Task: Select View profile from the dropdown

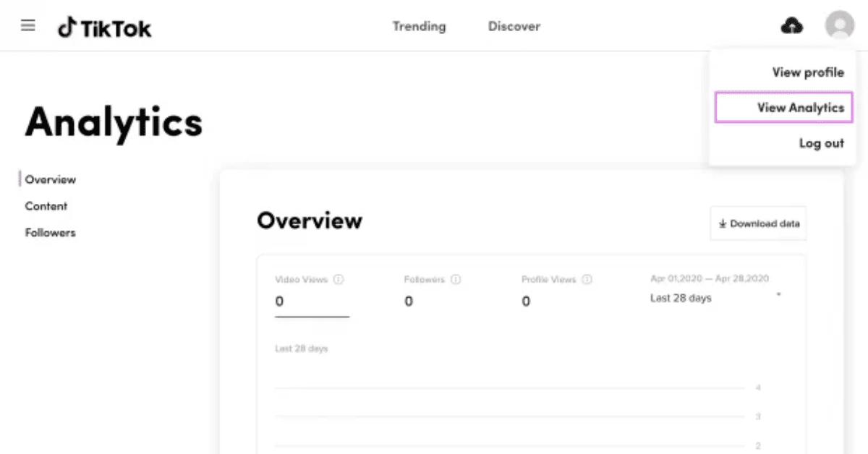Action: pyautogui.click(x=808, y=72)
